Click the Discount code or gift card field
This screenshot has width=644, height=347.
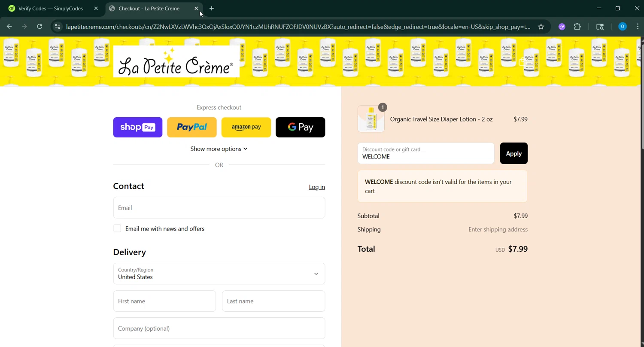click(x=426, y=153)
